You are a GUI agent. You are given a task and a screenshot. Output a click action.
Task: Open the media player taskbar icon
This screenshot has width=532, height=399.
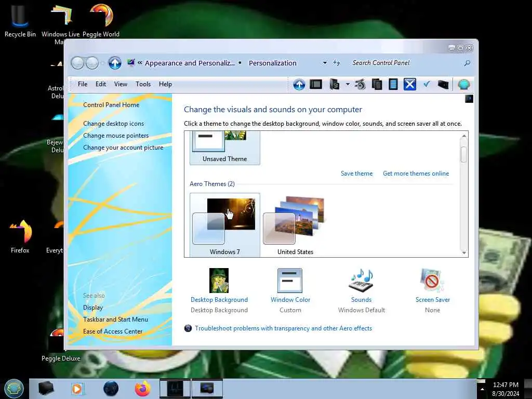(78, 389)
